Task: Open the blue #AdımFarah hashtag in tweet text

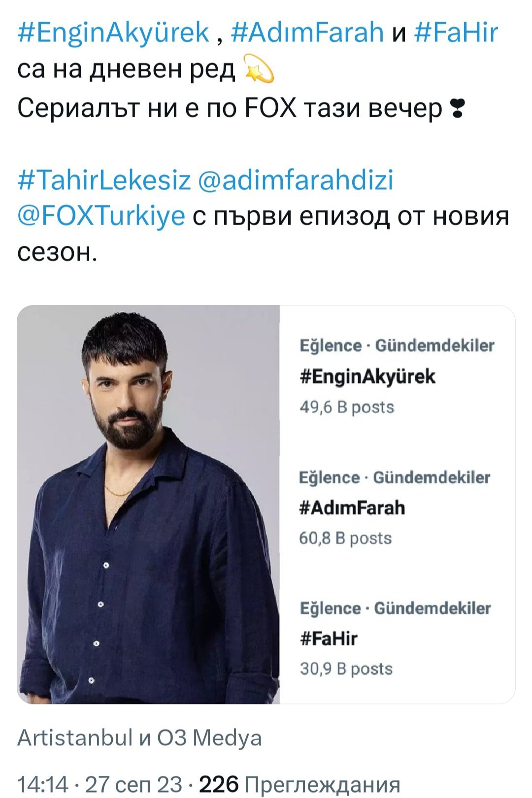Action: (307, 33)
